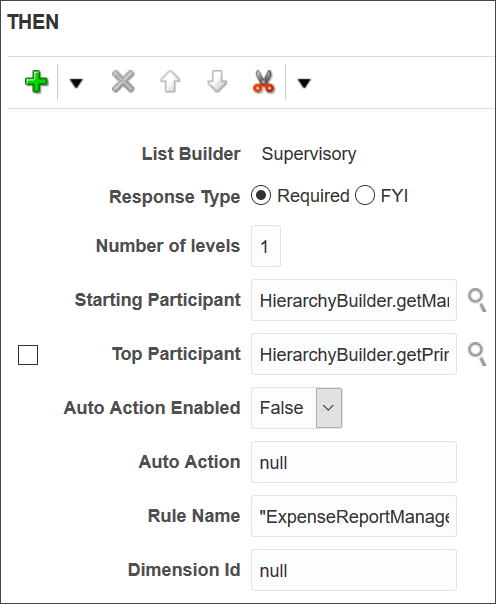Click the move up arrow icon
This screenshot has height=604, width=496.
[x=170, y=82]
